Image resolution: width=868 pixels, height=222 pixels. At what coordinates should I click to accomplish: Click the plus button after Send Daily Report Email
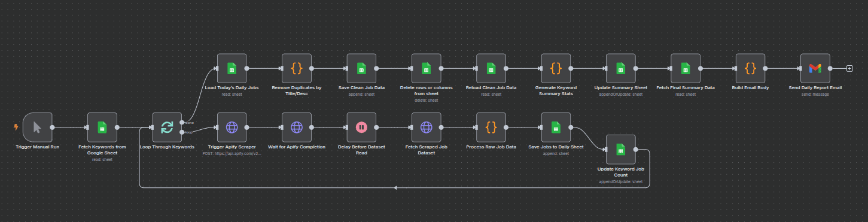coord(849,68)
